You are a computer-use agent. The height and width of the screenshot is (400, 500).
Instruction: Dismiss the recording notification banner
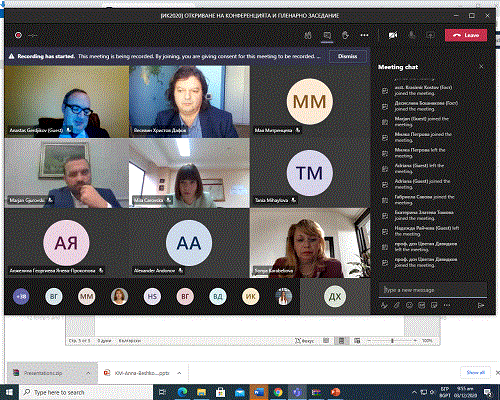(348, 56)
